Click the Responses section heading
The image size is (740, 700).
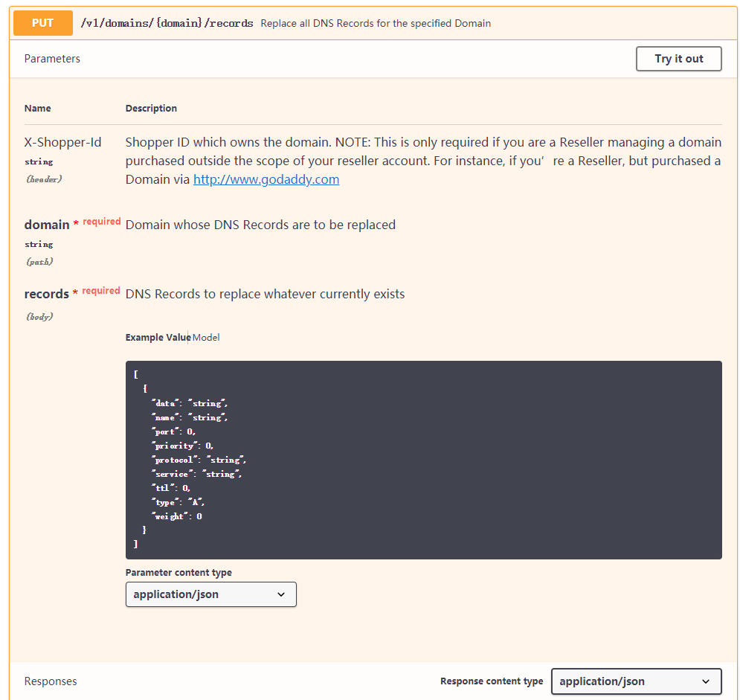(x=51, y=681)
